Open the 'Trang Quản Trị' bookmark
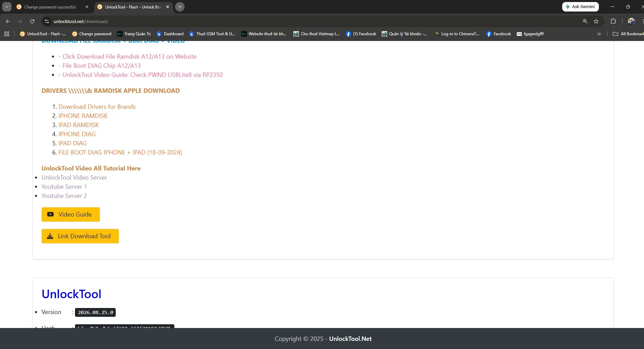Image resolution: width=644 pixels, height=349 pixels. (134, 34)
